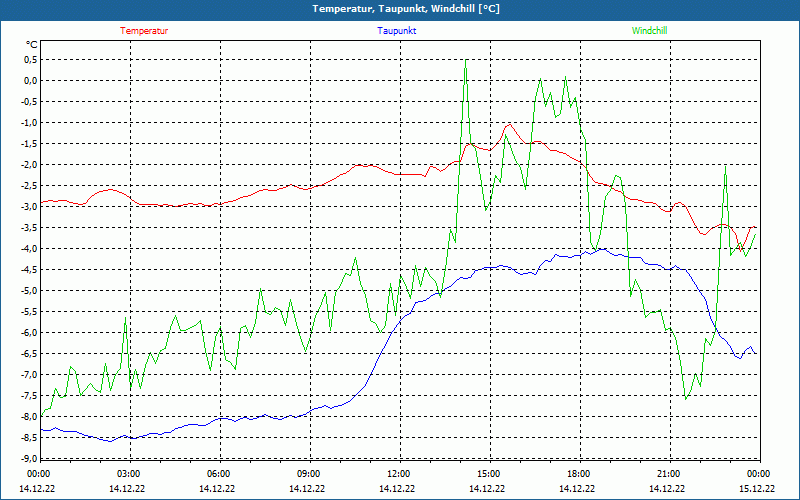Image resolution: width=800 pixels, height=500 pixels.
Task: Click the °C unit label above the y-axis
Action: (x=31, y=45)
